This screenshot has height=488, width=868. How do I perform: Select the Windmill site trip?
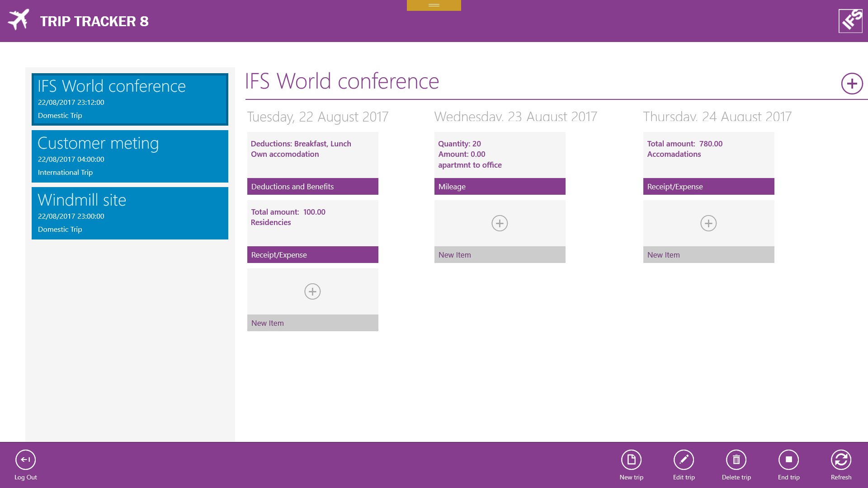point(130,213)
